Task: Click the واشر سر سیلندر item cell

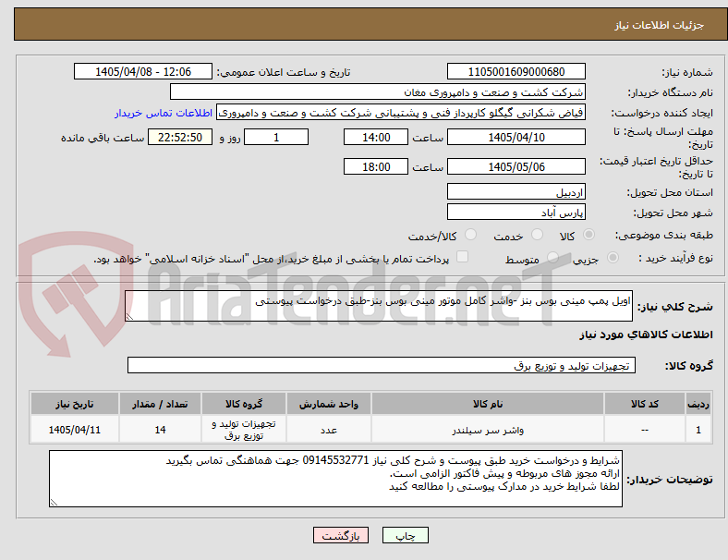Action: tap(487, 430)
